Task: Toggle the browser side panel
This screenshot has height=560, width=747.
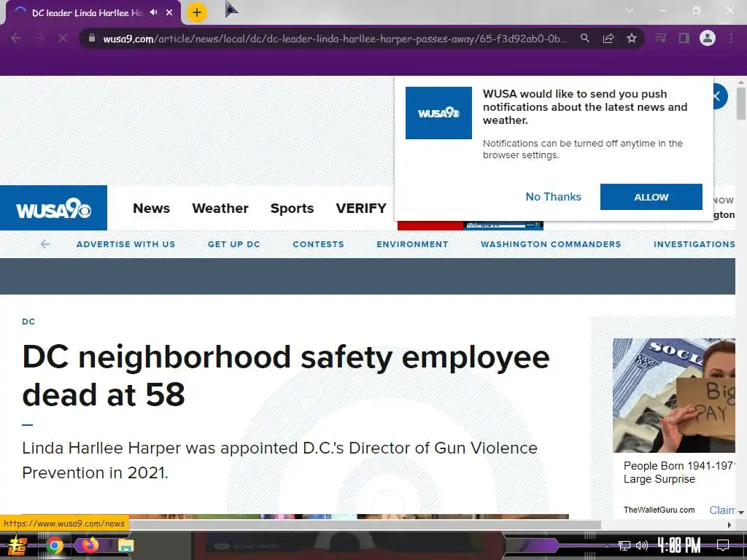Action: coord(684,38)
